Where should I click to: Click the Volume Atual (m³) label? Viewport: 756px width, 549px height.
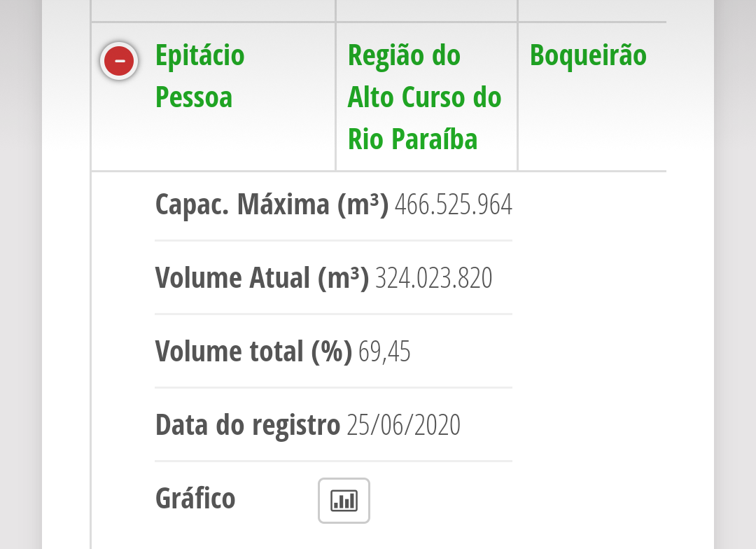[x=262, y=278]
